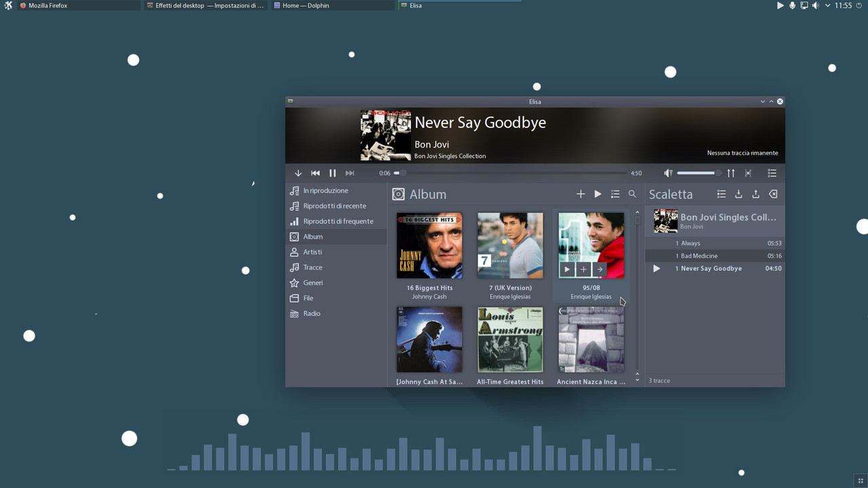Screen dimensions: 868x488
Task: Click the playback position slider
Action: coord(510,174)
